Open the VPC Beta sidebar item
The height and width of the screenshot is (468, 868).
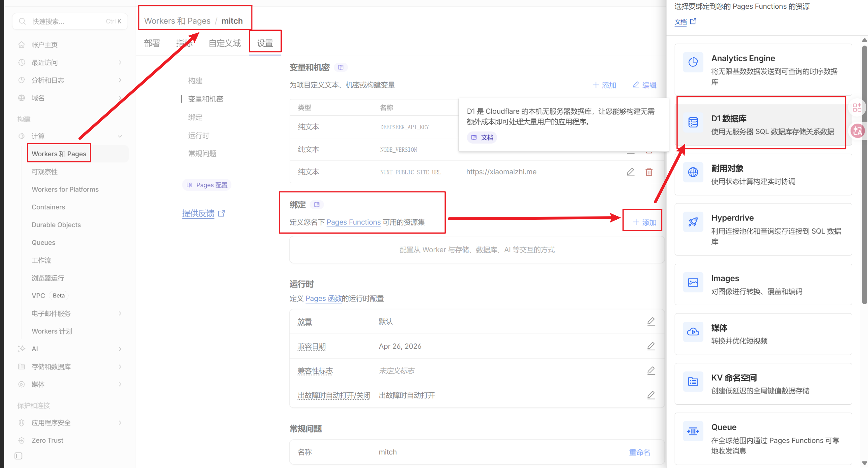[50, 296]
